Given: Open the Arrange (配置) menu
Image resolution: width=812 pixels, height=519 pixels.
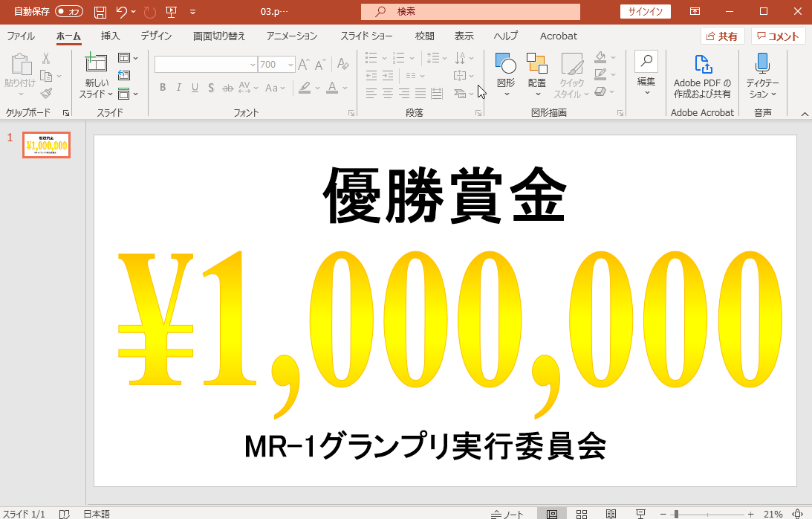Looking at the screenshot, I should tap(537, 76).
